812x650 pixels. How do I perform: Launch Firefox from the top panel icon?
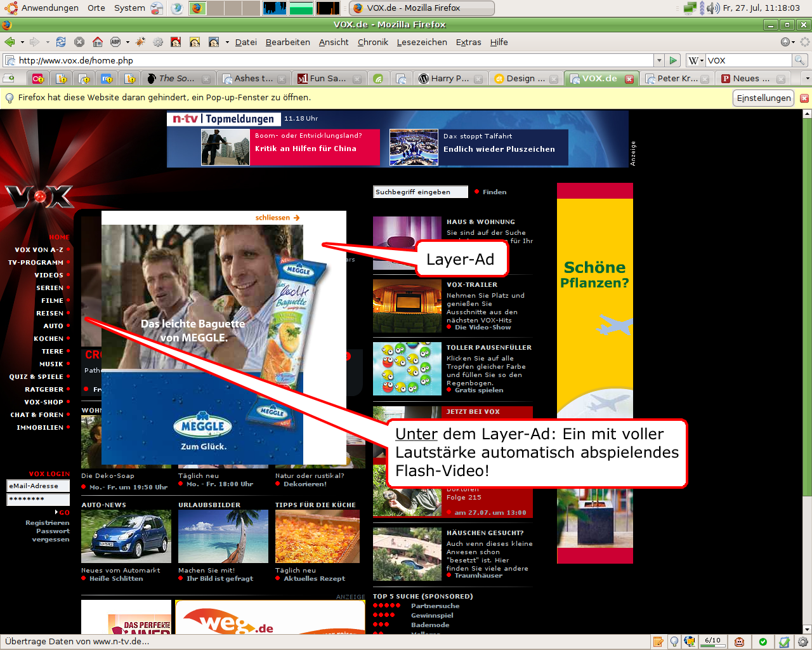coord(197,8)
